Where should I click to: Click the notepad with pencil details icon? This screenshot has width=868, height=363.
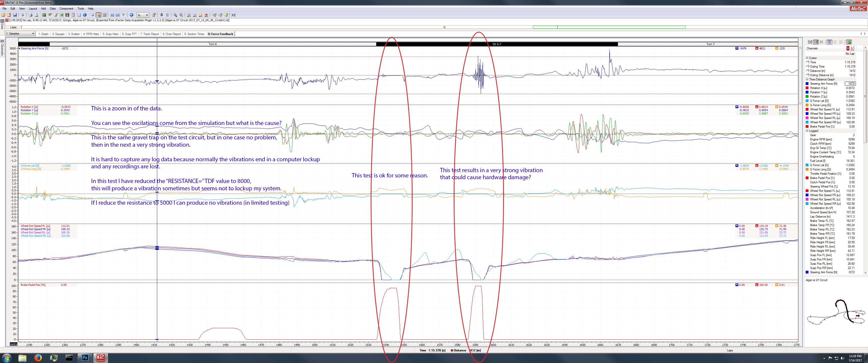[x=56, y=15]
